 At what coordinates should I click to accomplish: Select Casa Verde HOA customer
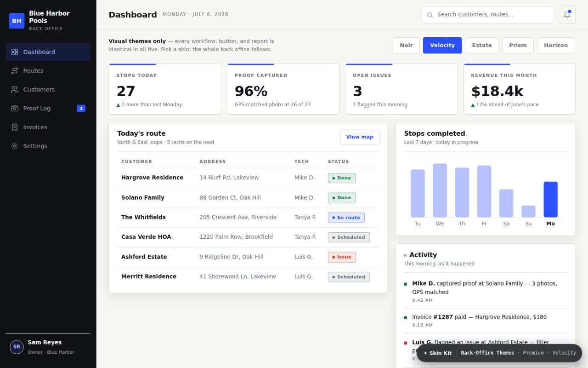click(x=146, y=237)
